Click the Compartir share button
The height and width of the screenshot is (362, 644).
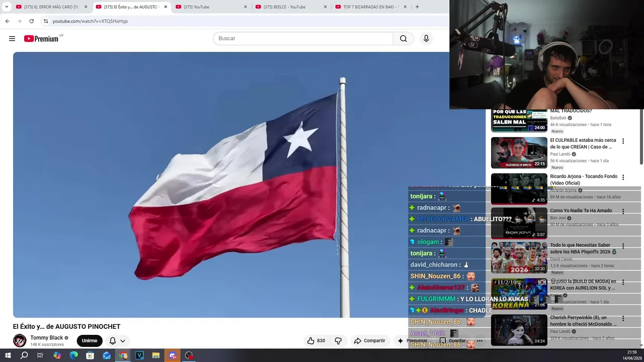pyautogui.click(x=369, y=341)
